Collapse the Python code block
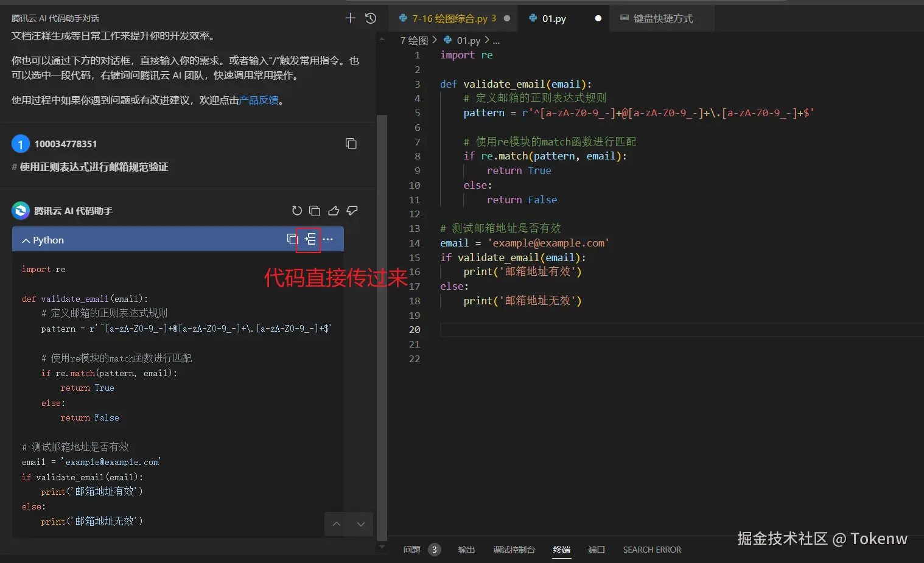 point(26,240)
